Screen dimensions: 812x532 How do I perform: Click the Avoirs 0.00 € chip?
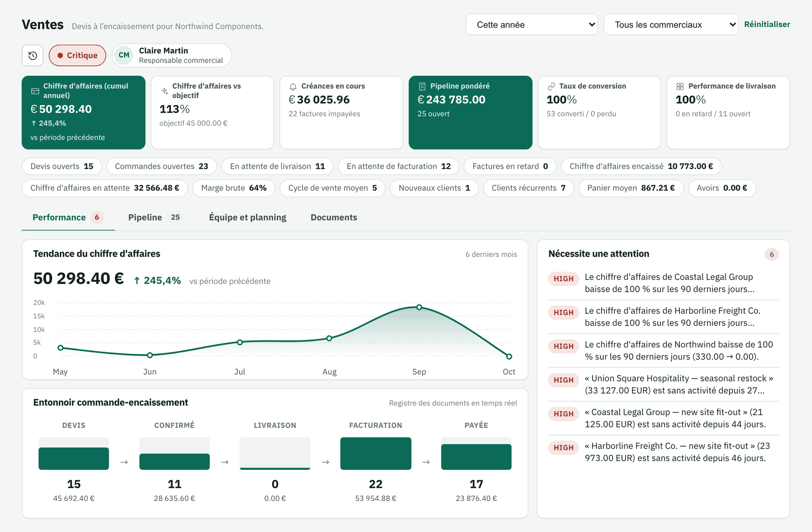(722, 188)
